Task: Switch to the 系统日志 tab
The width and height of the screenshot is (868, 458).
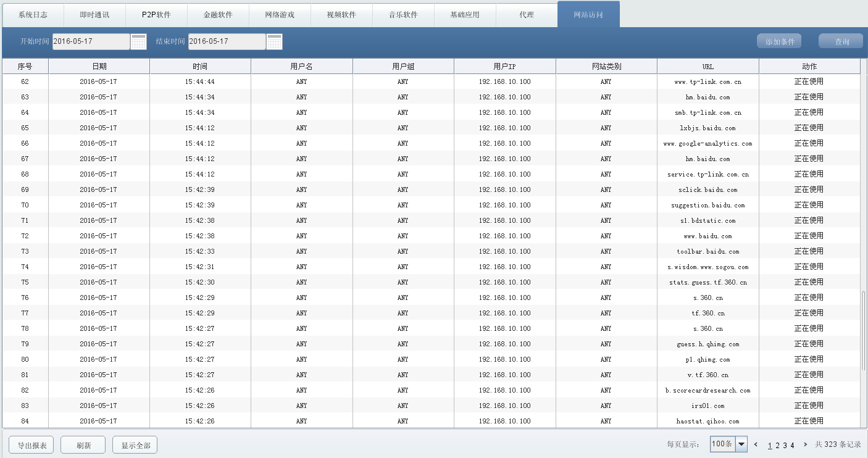Action: 33,15
